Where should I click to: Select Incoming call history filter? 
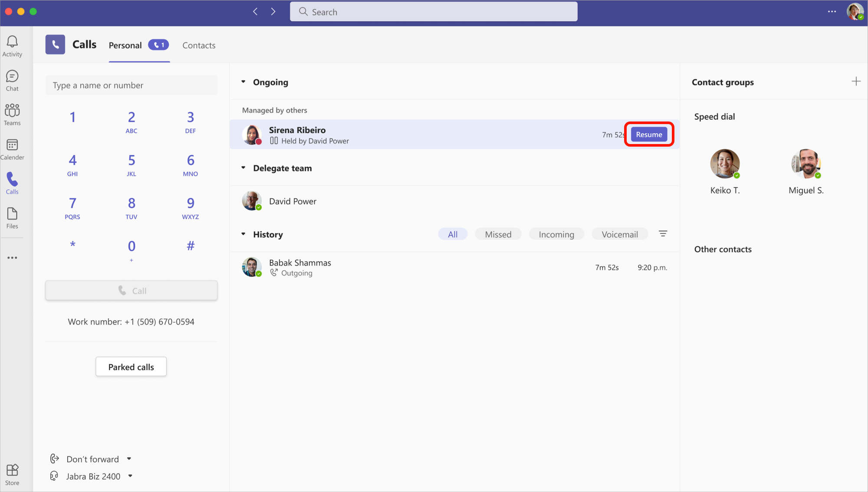pos(556,233)
